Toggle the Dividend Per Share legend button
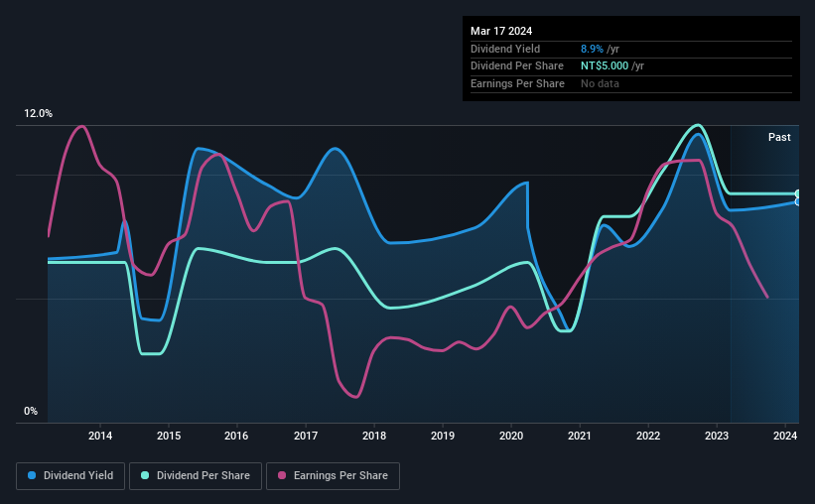Screen dimensions: 815x504 tap(196, 476)
